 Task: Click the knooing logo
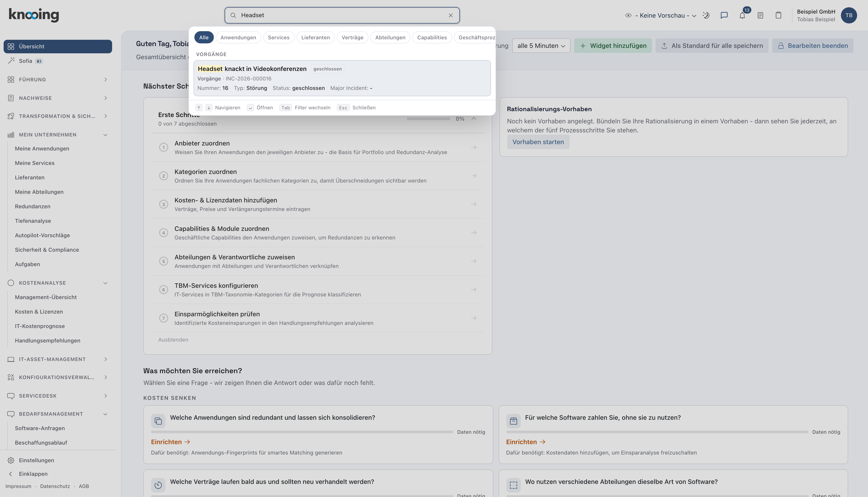tap(33, 15)
